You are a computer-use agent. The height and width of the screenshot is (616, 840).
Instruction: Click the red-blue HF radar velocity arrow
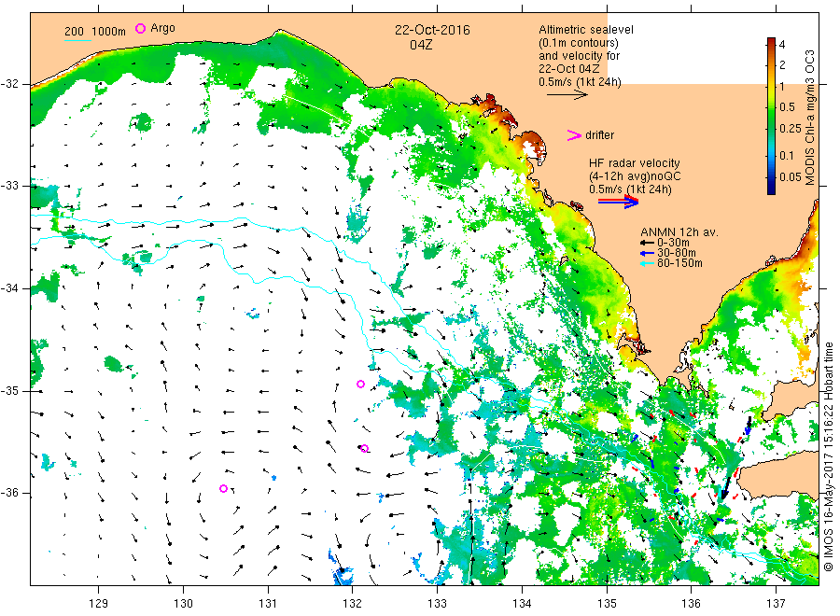(x=619, y=202)
